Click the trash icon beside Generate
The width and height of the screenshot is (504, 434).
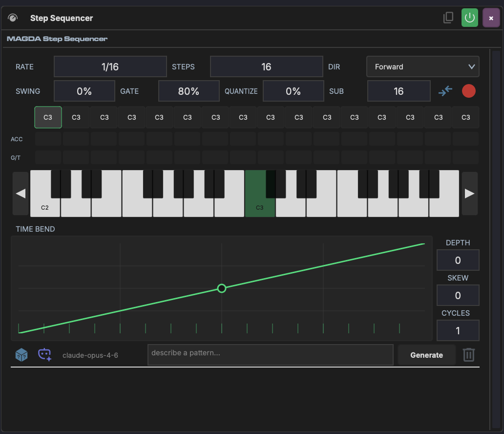(468, 355)
